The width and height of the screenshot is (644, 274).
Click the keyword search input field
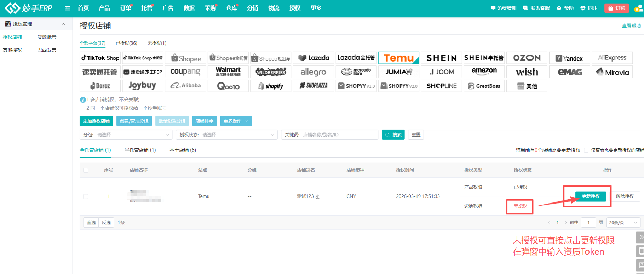pyautogui.click(x=338, y=135)
